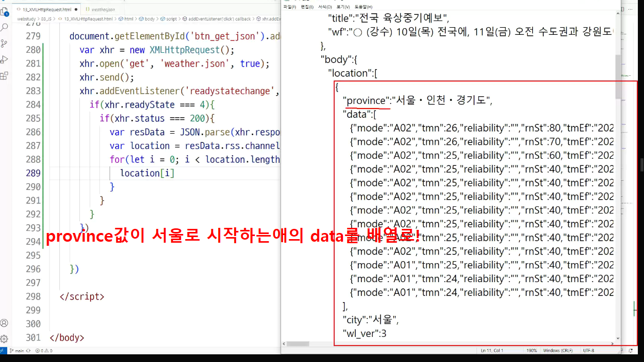This screenshot has height=362, width=644.
Task: Open Source Control icon in activity bar
Action: (x=4, y=43)
